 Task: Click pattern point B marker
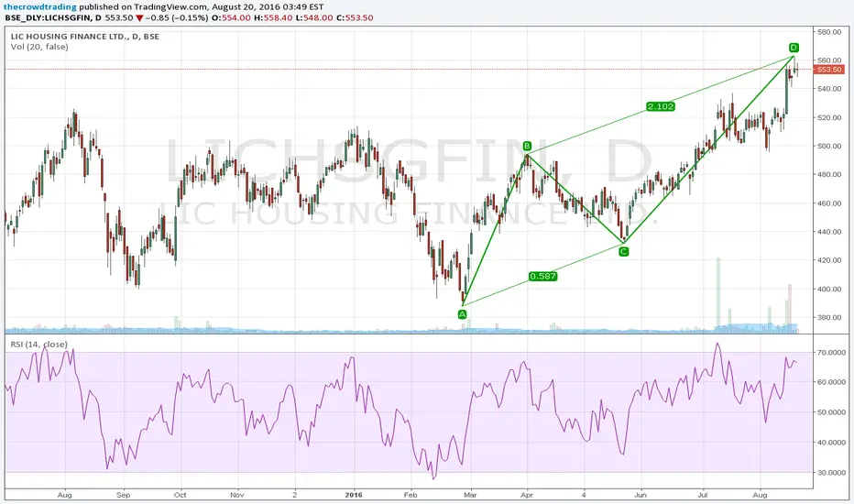(527, 146)
